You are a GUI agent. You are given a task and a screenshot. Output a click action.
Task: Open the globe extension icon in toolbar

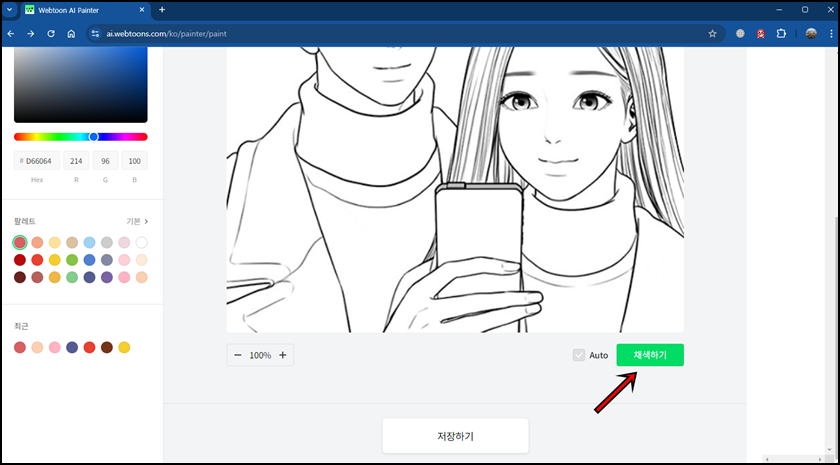pyautogui.click(x=740, y=34)
